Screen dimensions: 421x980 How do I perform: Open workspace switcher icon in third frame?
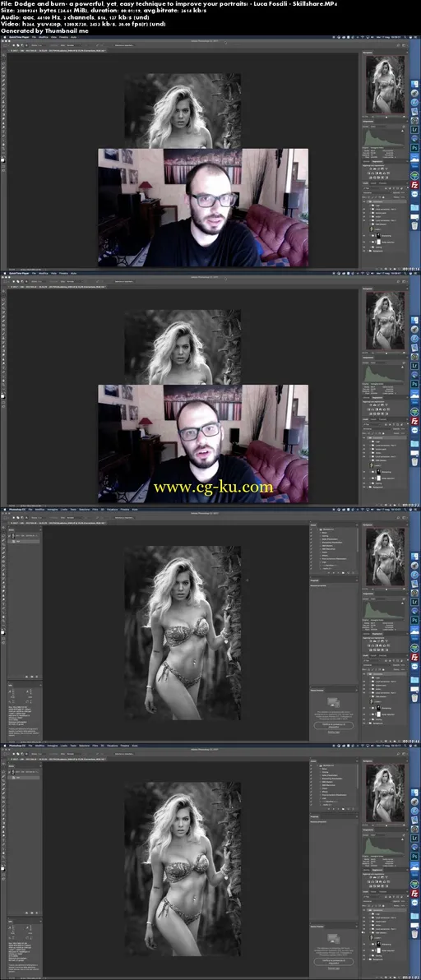click(404, 517)
